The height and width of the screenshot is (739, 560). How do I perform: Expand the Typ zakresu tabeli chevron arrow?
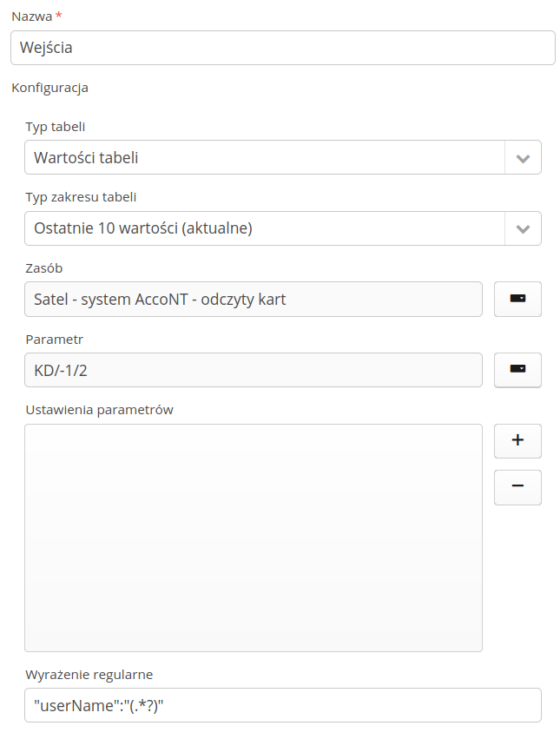pos(523,228)
